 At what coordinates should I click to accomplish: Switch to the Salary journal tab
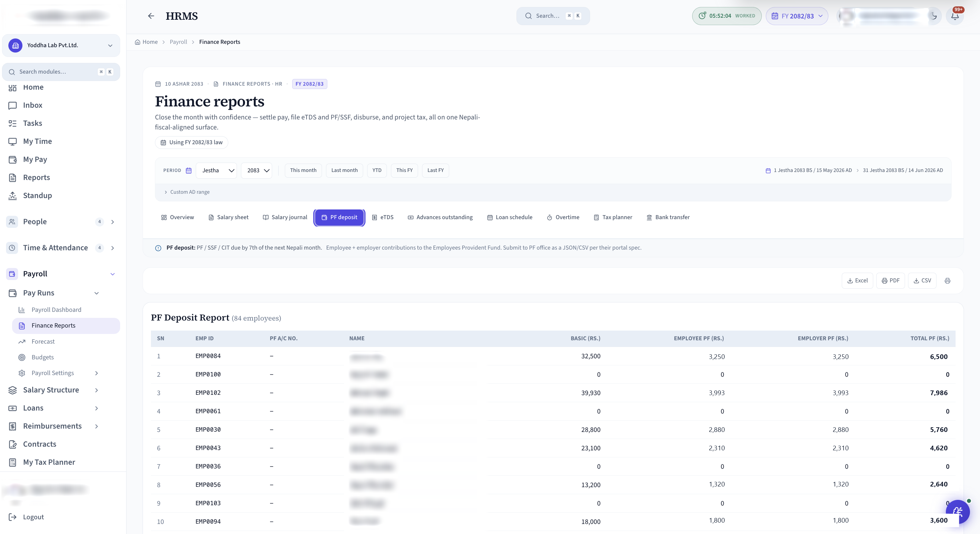point(284,217)
